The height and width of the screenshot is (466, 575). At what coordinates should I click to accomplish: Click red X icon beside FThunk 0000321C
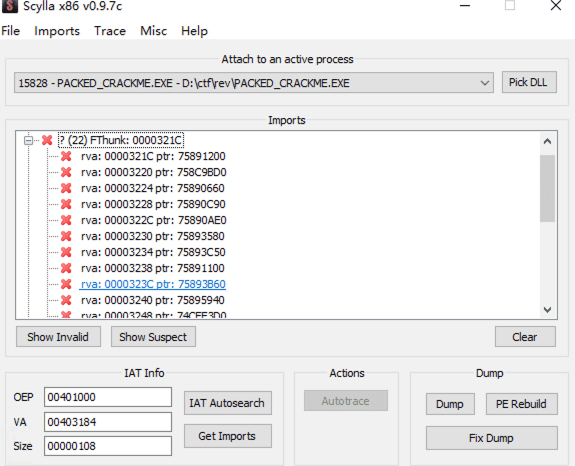point(47,140)
